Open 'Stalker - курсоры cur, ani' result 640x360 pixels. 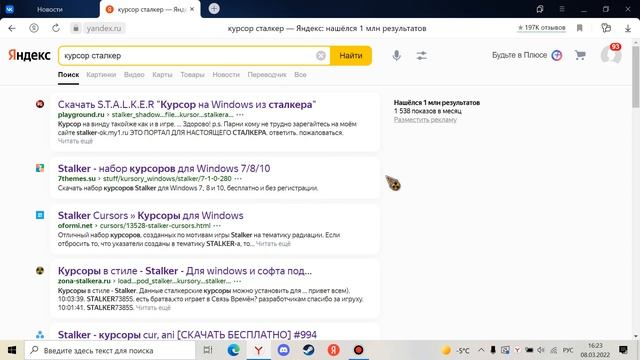(x=187, y=335)
